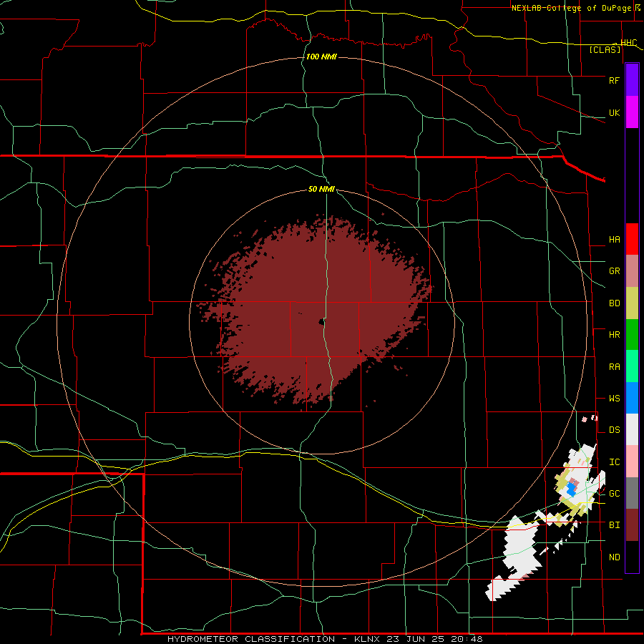Image resolution: width=644 pixels, height=644 pixels.
Task: Select the dusty pink GR legend swatch
Action: 632,271
